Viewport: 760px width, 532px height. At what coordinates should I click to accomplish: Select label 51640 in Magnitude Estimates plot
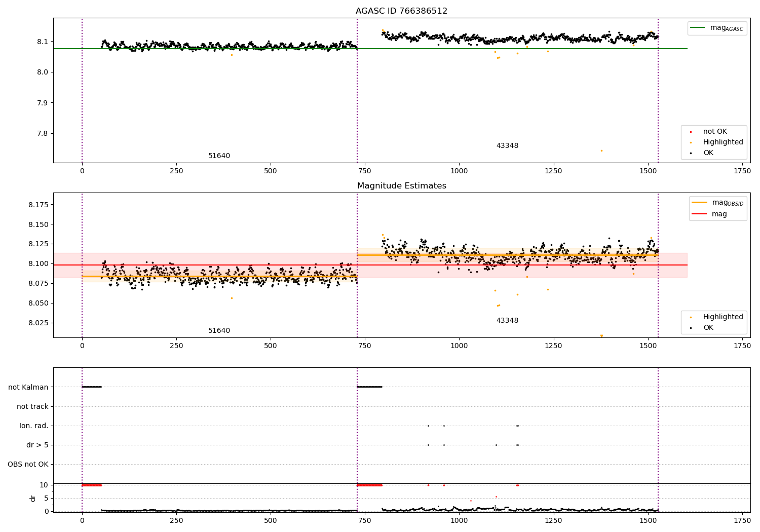[x=219, y=331]
